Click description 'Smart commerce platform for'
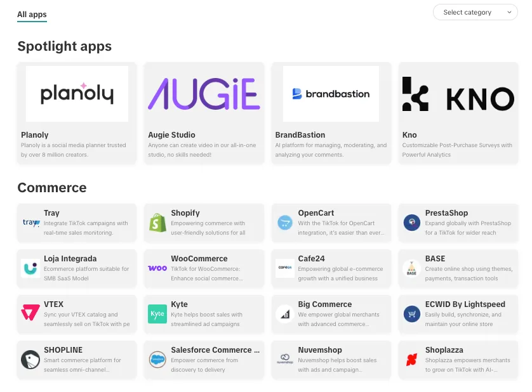The image size is (532, 392). coord(83,360)
